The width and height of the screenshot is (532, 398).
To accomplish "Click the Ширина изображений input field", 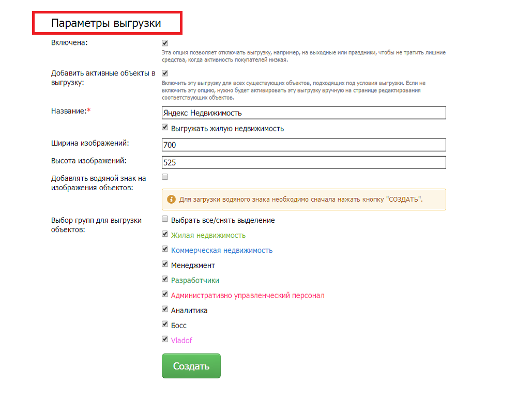I will pyautogui.click(x=303, y=145).
